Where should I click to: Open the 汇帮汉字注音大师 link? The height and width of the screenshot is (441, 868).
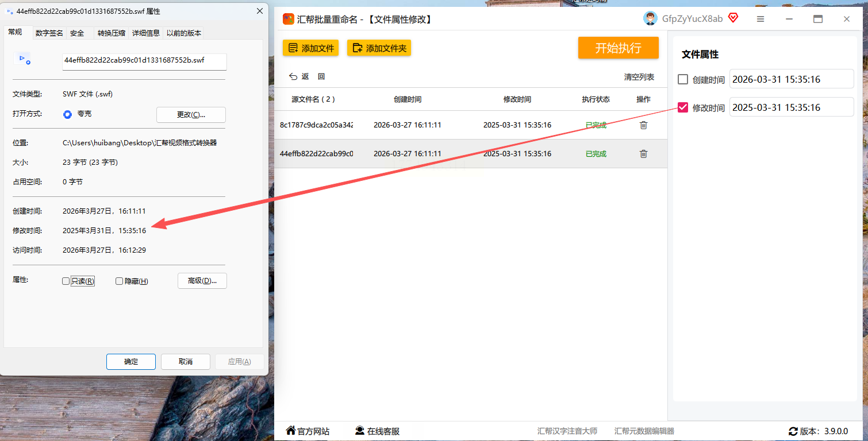pyautogui.click(x=567, y=431)
